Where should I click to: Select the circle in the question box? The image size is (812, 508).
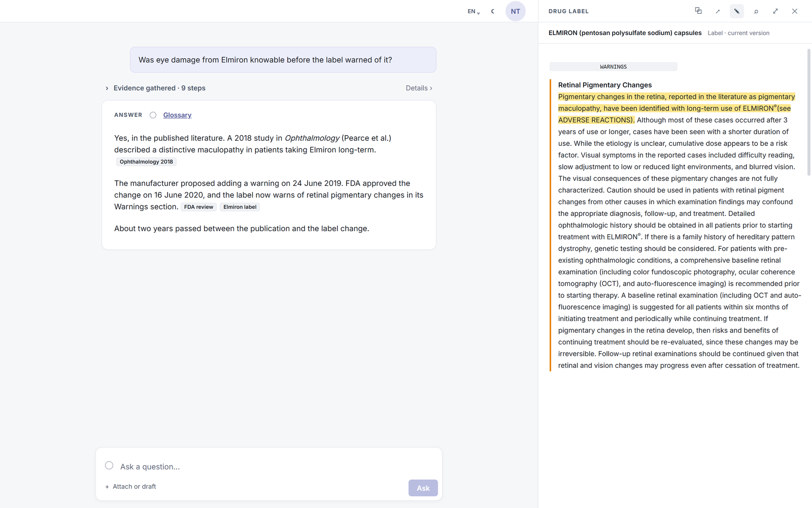click(109, 466)
